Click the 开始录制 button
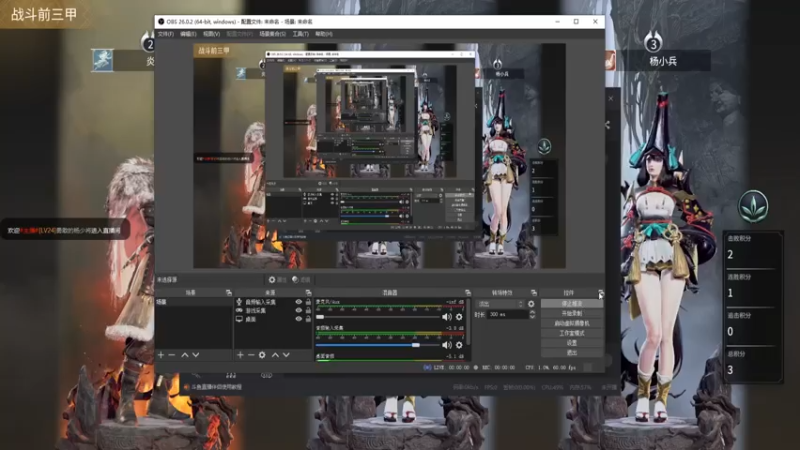The image size is (800, 450). click(572, 313)
